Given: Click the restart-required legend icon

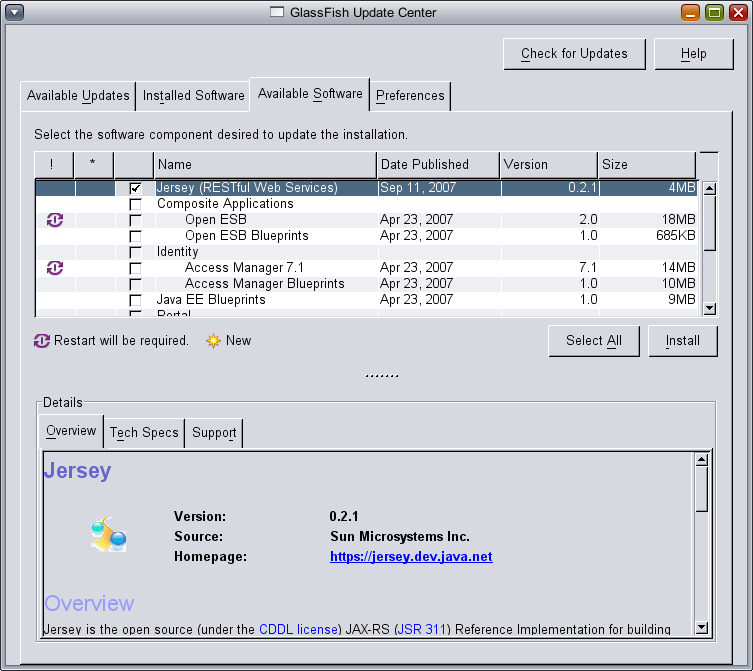Looking at the screenshot, I should point(42,341).
